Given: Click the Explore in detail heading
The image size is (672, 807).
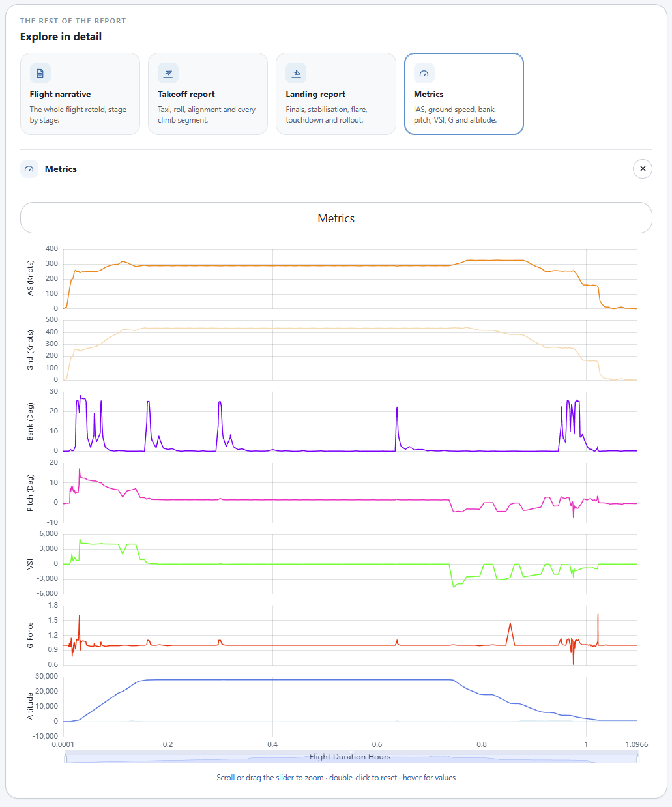Looking at the screenshot, I should (61, 37).
